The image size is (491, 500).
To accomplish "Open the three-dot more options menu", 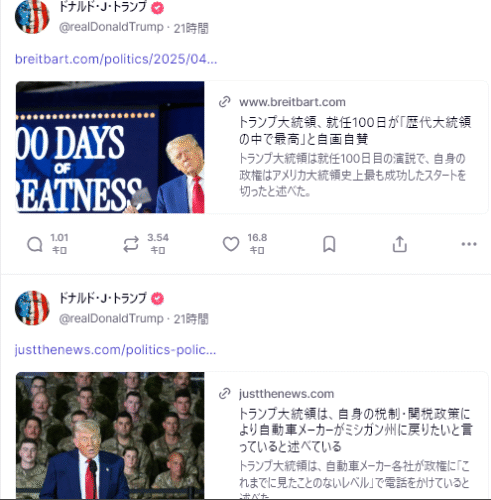I will pyautogui.click(x=469, y=244).
